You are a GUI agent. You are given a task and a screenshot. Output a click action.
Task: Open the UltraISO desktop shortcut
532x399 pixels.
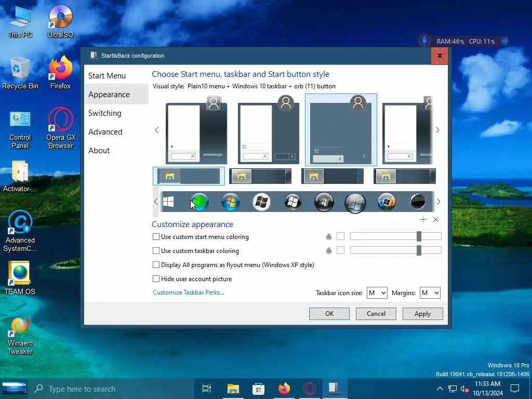[60, 21]
